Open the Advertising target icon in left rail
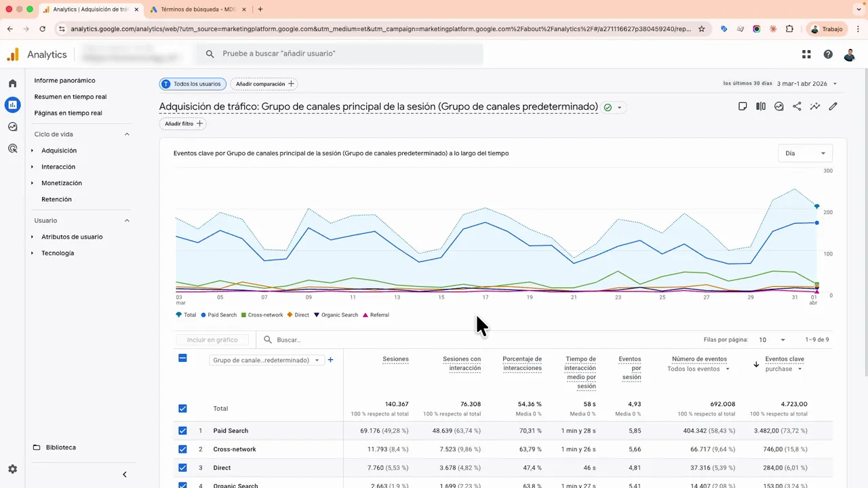 [x=12, y=148]
